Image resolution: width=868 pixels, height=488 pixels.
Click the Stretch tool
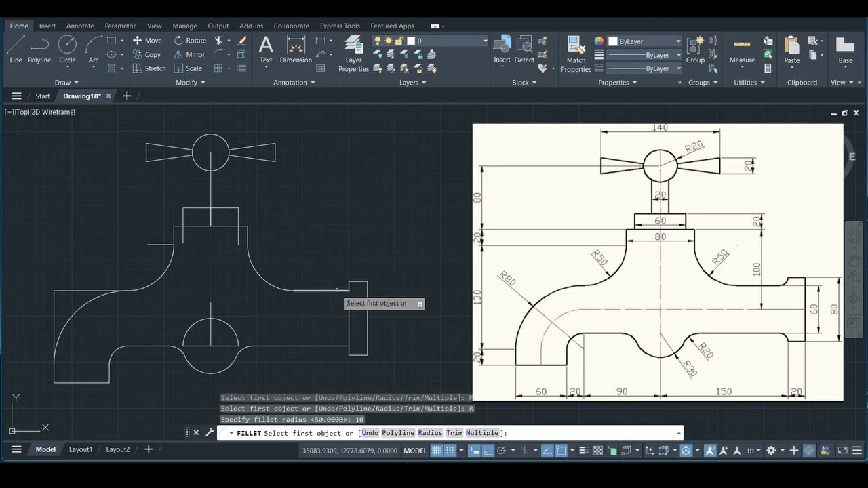(149, 68)
